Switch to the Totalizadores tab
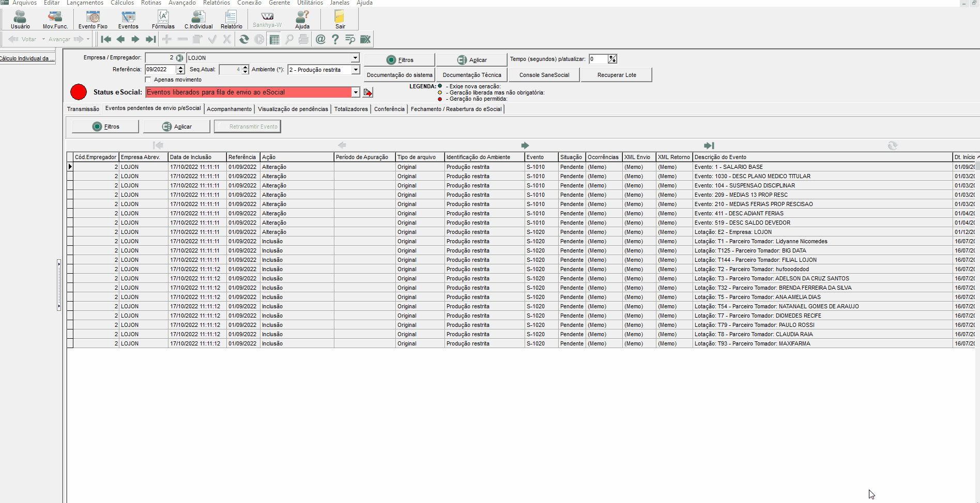 [x=351, y=109]
